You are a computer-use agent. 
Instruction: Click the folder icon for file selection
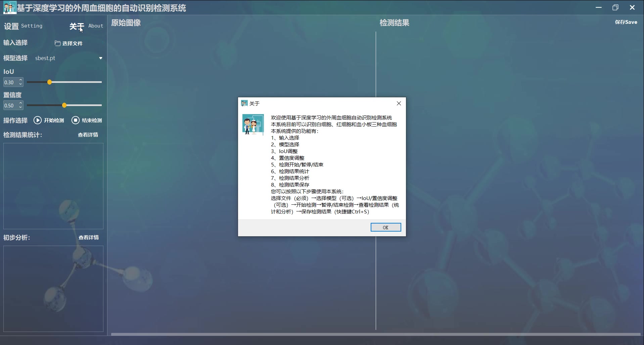[57, 43]
